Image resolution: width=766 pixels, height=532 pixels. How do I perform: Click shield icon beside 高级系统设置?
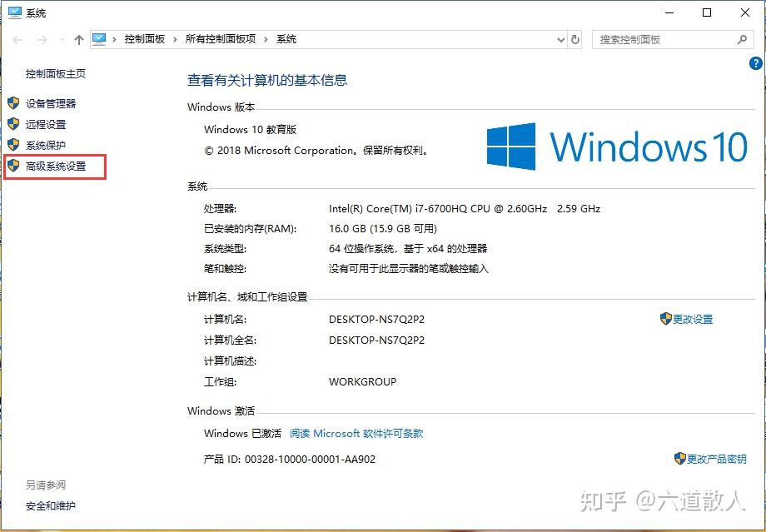[13, 167]
